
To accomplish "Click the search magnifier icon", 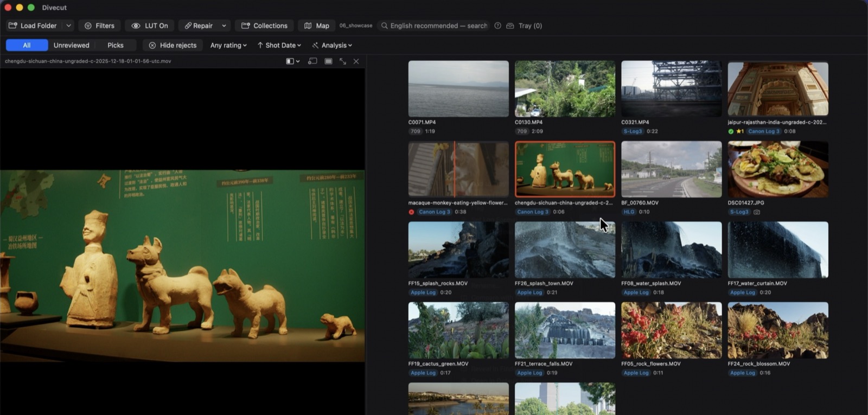I will click(x=384, y=25).
